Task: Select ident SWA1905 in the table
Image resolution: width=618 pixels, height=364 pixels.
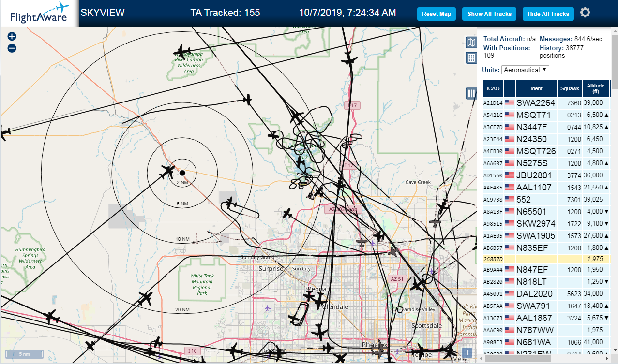Action: point(536,235)
